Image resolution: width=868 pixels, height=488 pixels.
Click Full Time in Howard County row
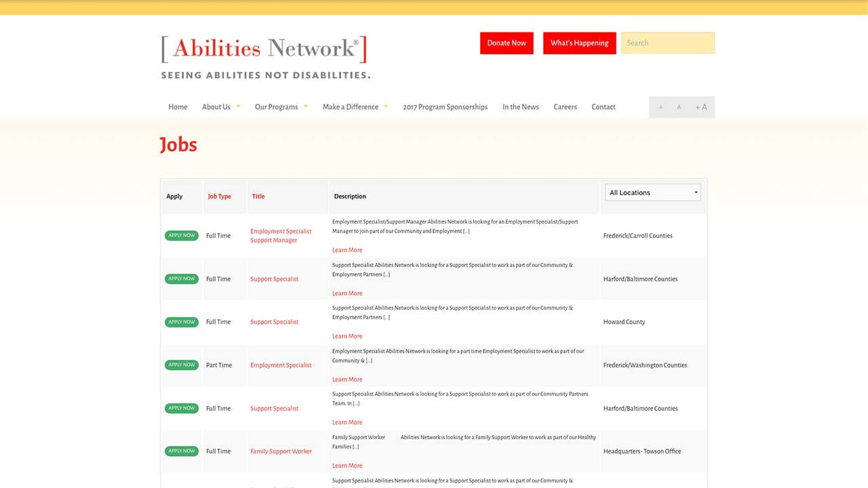pos(218,322)
